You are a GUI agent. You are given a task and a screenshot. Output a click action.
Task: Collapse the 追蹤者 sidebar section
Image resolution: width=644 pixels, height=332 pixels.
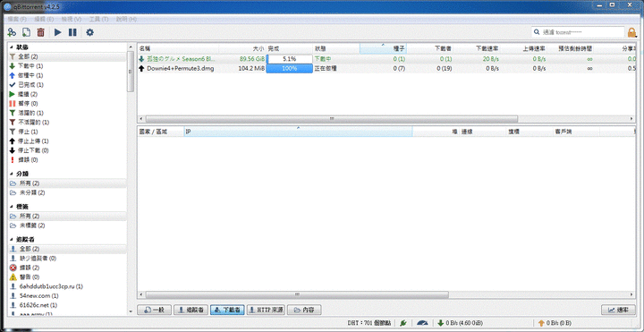click(12, 239)
